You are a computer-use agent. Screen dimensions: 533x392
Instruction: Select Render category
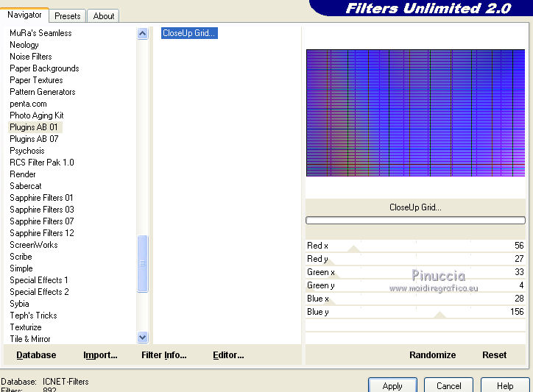coord(22,174)
